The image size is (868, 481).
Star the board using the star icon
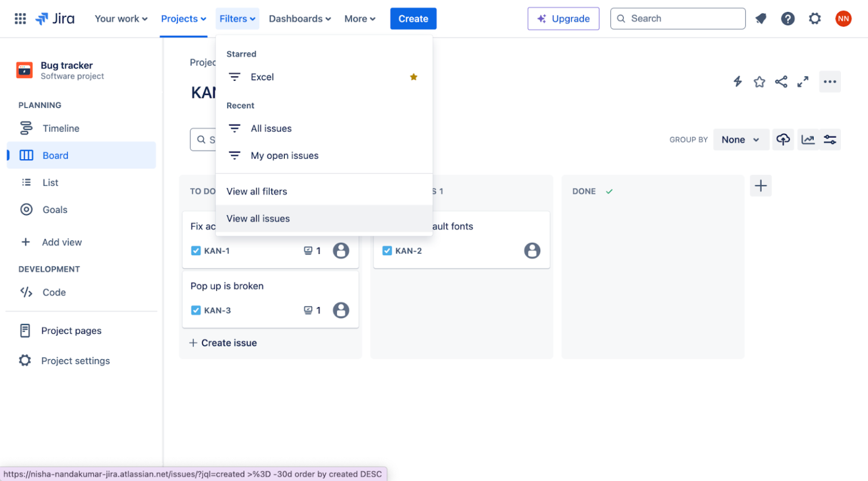click(759, 81)
